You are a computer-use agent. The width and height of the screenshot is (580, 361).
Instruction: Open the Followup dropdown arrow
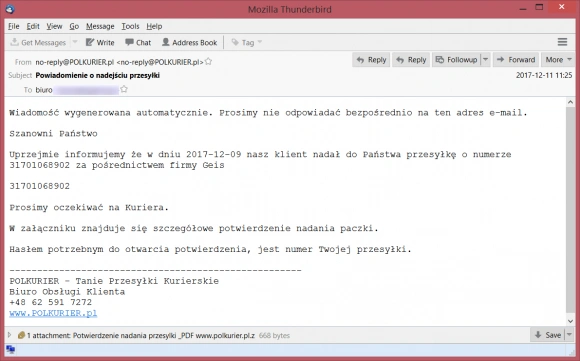[x=486, y=60]
